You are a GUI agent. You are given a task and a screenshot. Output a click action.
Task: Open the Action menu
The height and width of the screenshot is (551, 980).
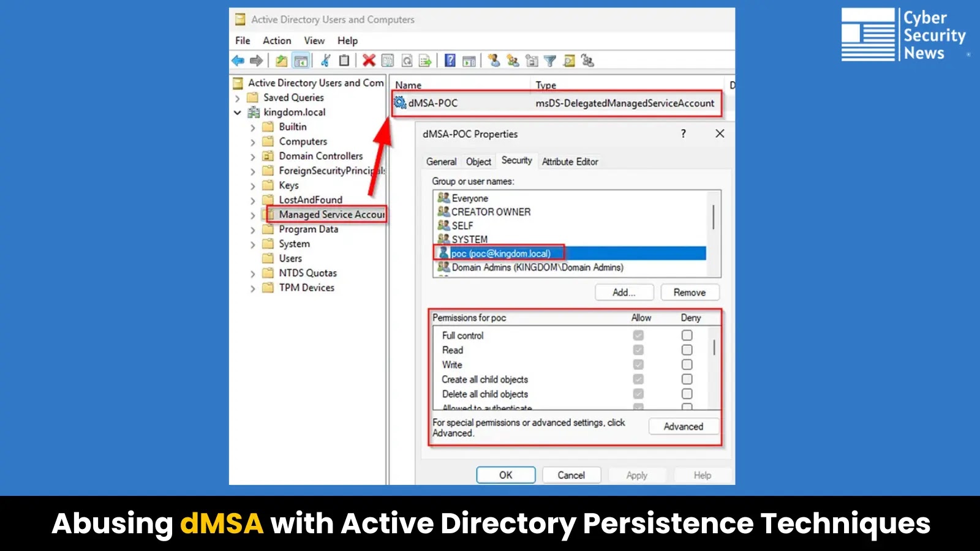pos(276,40)
